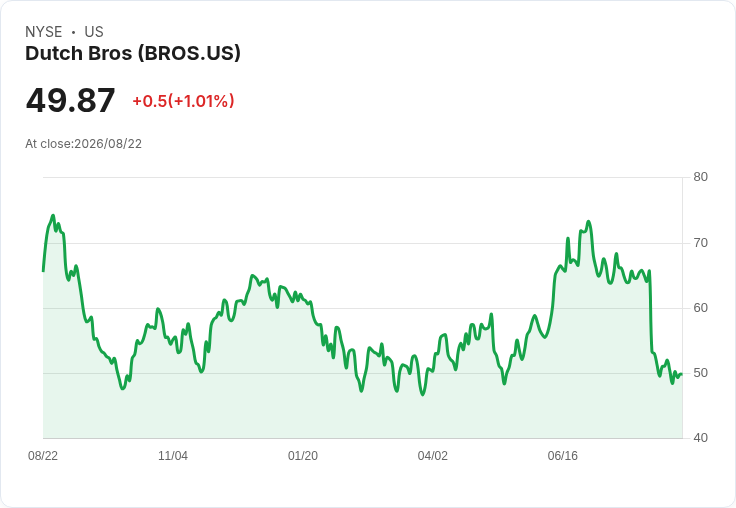Viewport: 736px width, 508px height.
Task: Click the last data point of the chart line
Action: point(682,374)
